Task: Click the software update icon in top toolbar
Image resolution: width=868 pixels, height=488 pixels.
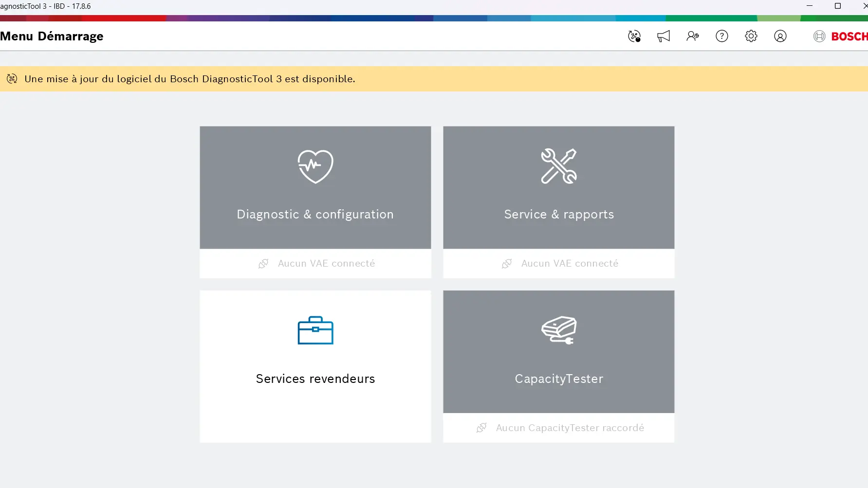Action: tap(634, 36)
